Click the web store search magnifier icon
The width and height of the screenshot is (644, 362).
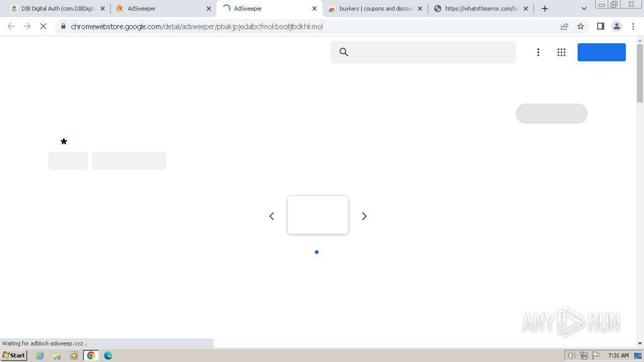point(344,52)
